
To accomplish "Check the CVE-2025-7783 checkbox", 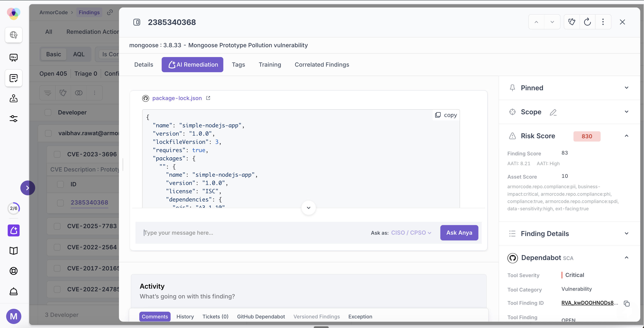I will (x=57, y=226).
